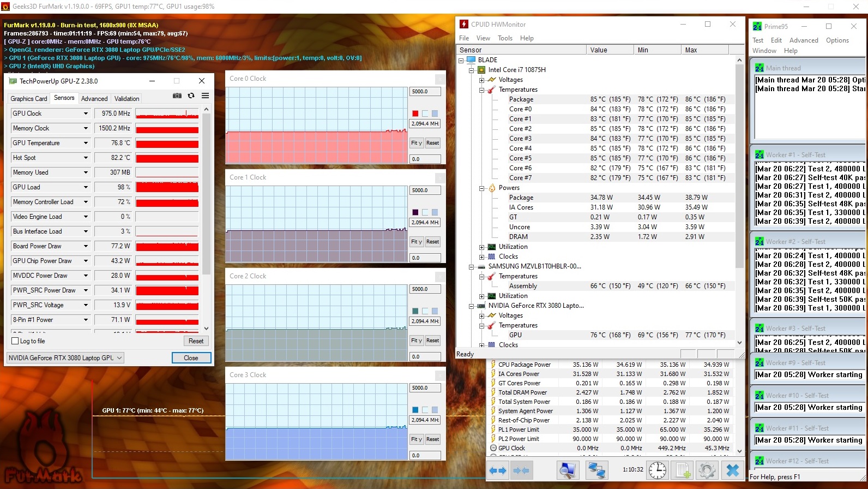Click the Worker #10 Self-Test window icon

(759, 396)
